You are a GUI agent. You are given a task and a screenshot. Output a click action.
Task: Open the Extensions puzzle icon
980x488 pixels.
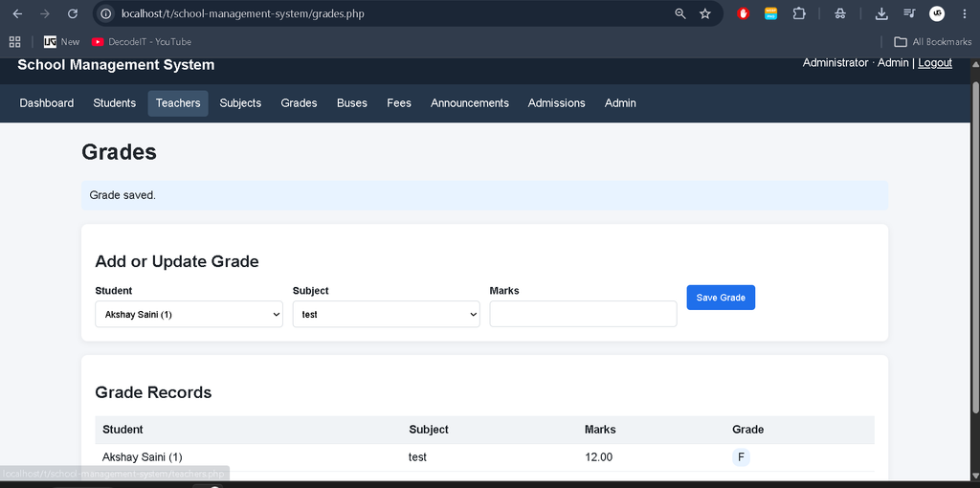799,13
